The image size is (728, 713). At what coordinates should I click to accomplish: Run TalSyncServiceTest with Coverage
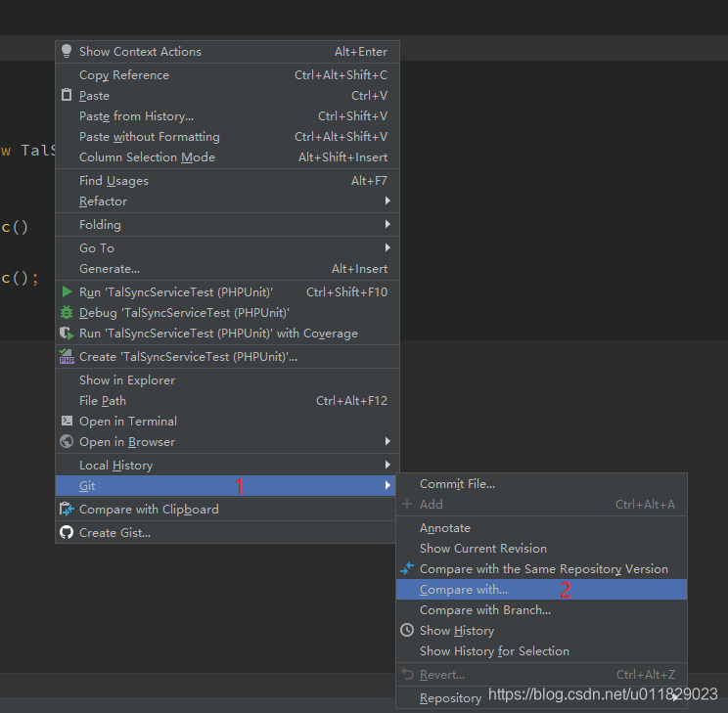[x=227, y=334]
